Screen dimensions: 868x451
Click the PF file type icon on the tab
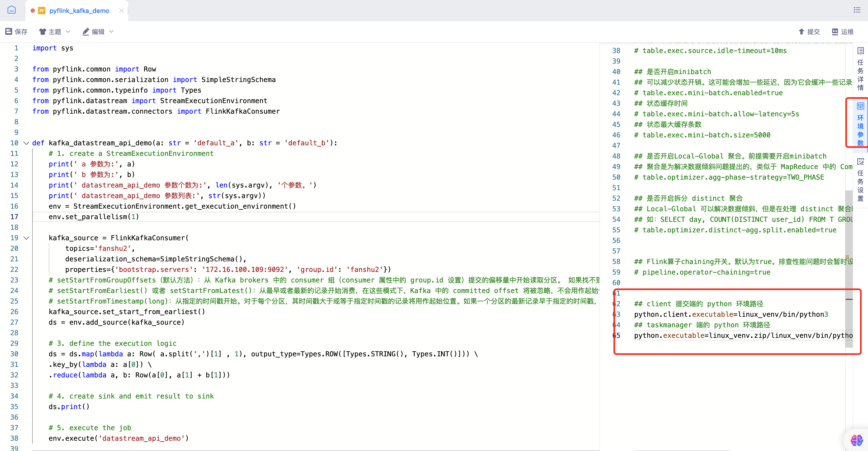42,11
